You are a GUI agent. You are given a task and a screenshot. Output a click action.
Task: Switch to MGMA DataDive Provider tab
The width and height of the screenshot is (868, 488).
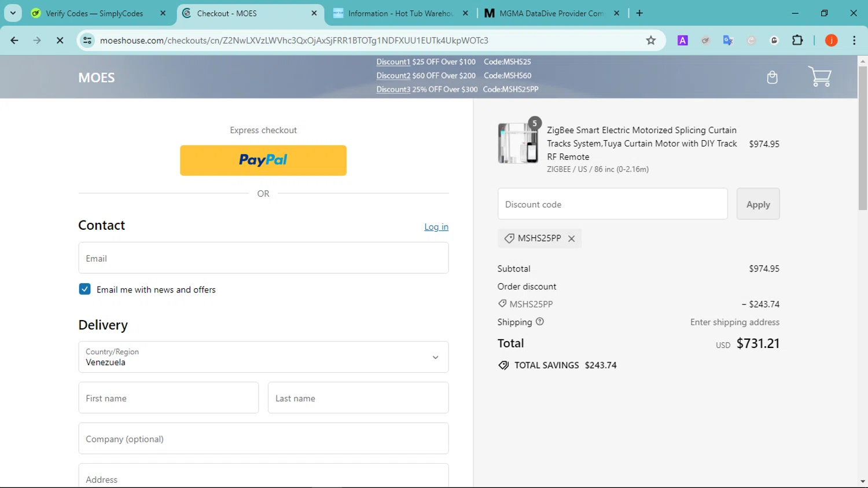(553, 13)
